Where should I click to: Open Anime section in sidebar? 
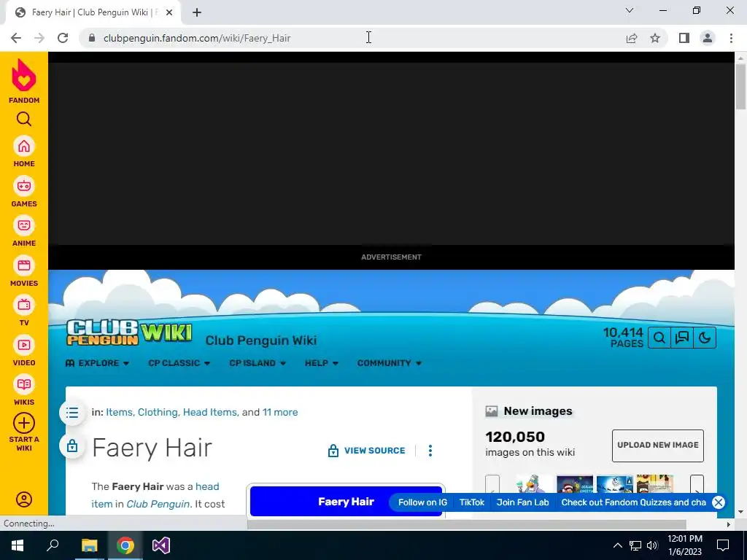click(24, 231)
